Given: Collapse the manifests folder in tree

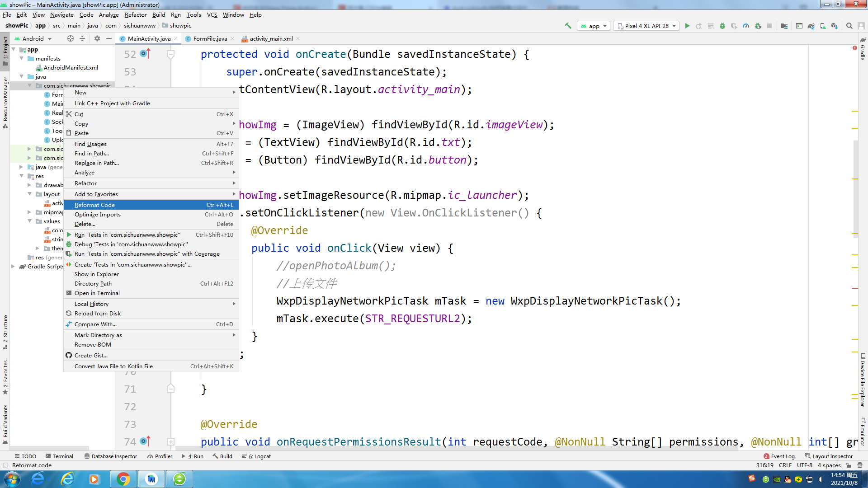Looking at the screenshot, I should pyautogui.click(x=21, y=58).
